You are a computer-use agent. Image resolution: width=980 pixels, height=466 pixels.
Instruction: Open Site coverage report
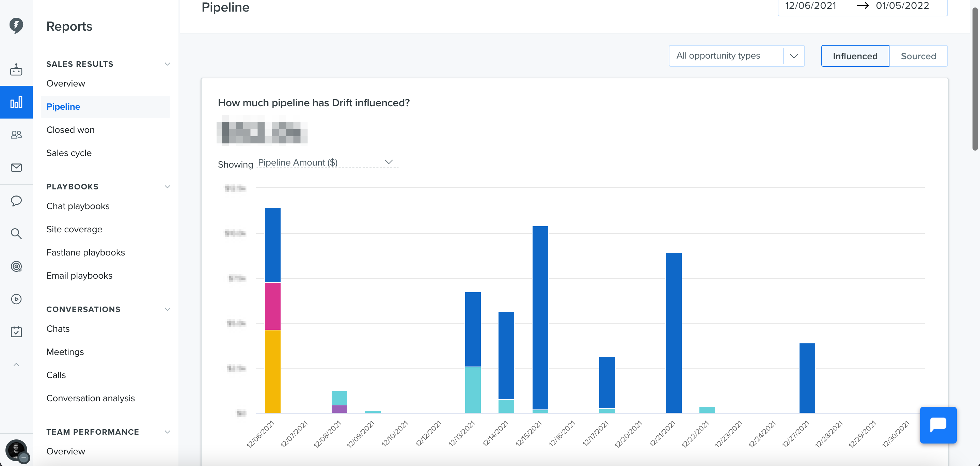tap(74, 229)
